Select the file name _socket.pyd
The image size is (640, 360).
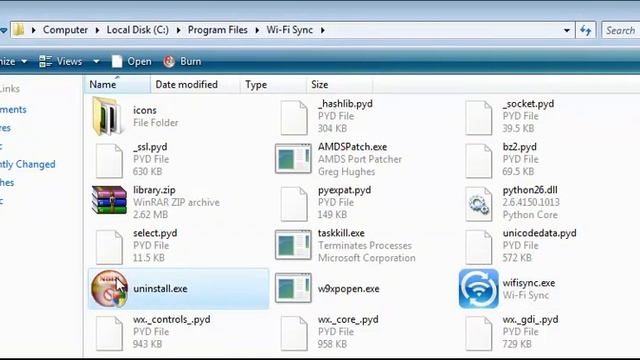528,104
